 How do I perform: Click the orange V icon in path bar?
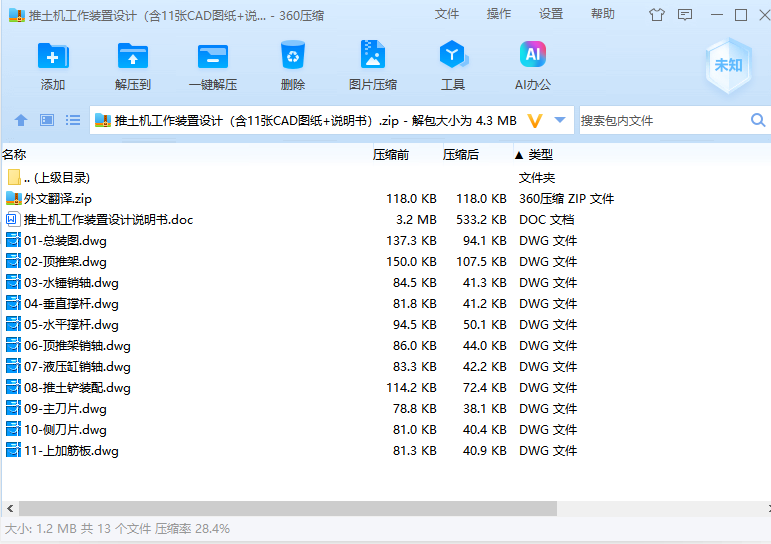535,121
